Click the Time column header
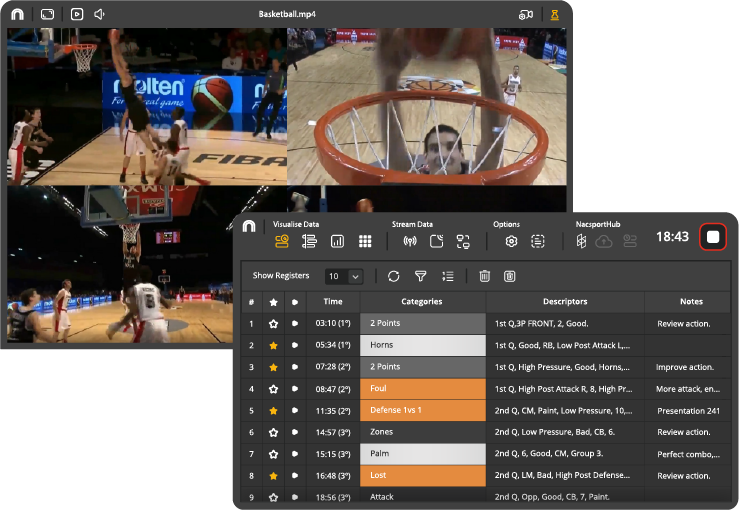This screenshot has height=510, width=739. click(x=333, y=301)
